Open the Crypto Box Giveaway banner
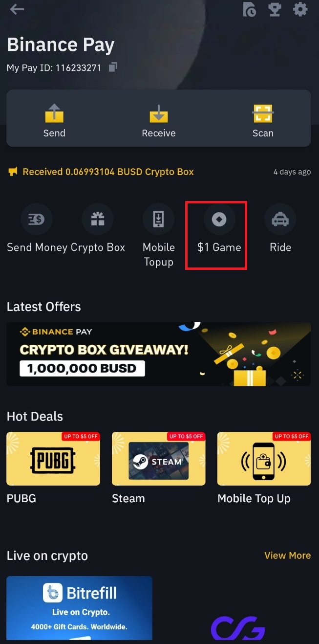This screenshot has width=319, height=644. [x=158, y=354]
